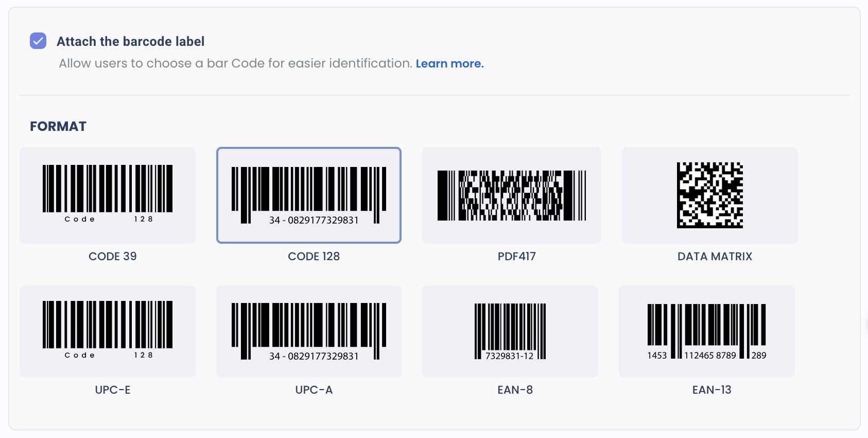Toggle the barcode label checkbox off
Viewport: 868px width, 438px height.
click(38, 41)
